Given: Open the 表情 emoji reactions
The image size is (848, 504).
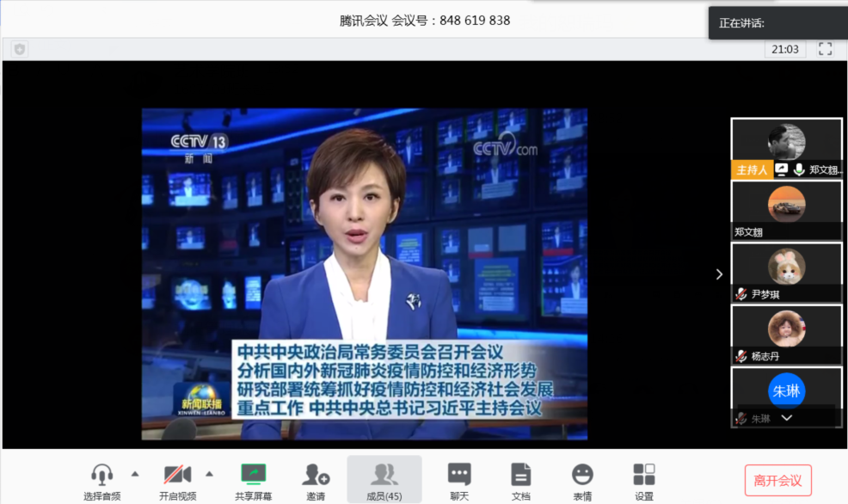Looking at the screenshot, I should (582, 474).
